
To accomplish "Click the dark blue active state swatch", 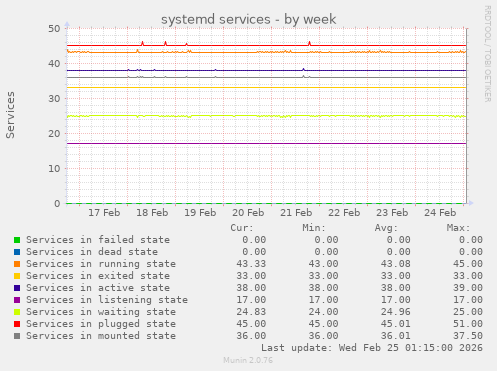I will (x=17, y=288).
